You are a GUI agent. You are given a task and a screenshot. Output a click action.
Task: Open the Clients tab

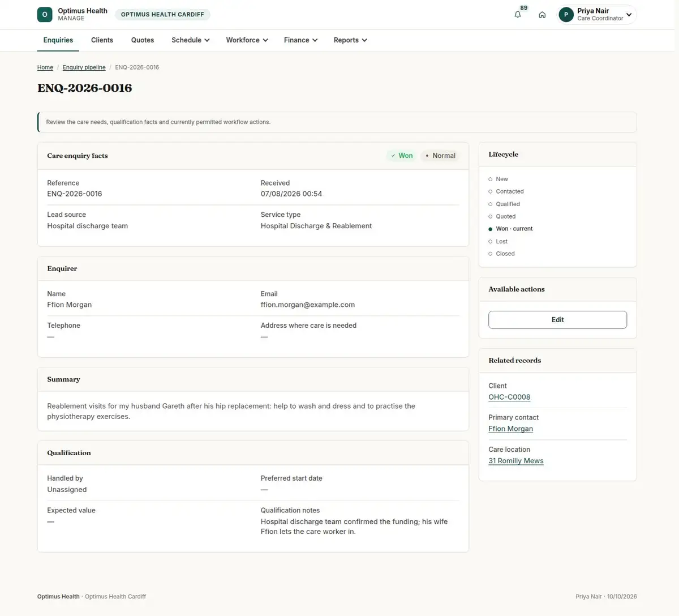coord(102,40)
